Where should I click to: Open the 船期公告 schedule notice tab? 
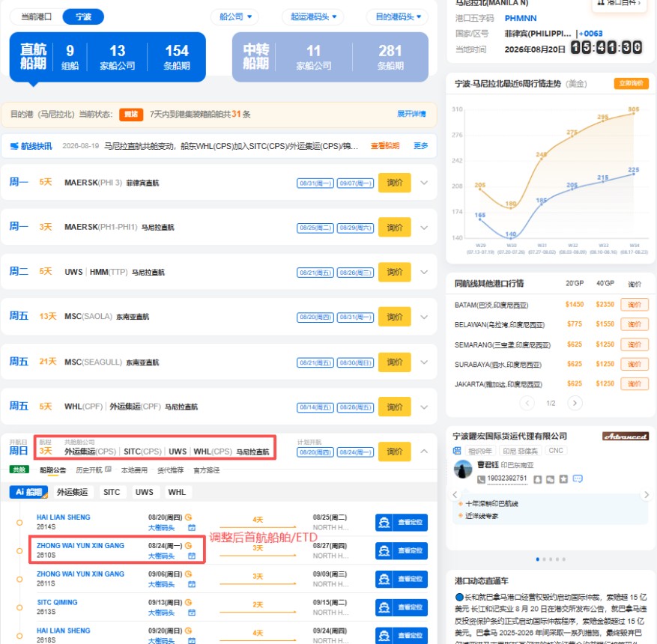click(52, 470)
